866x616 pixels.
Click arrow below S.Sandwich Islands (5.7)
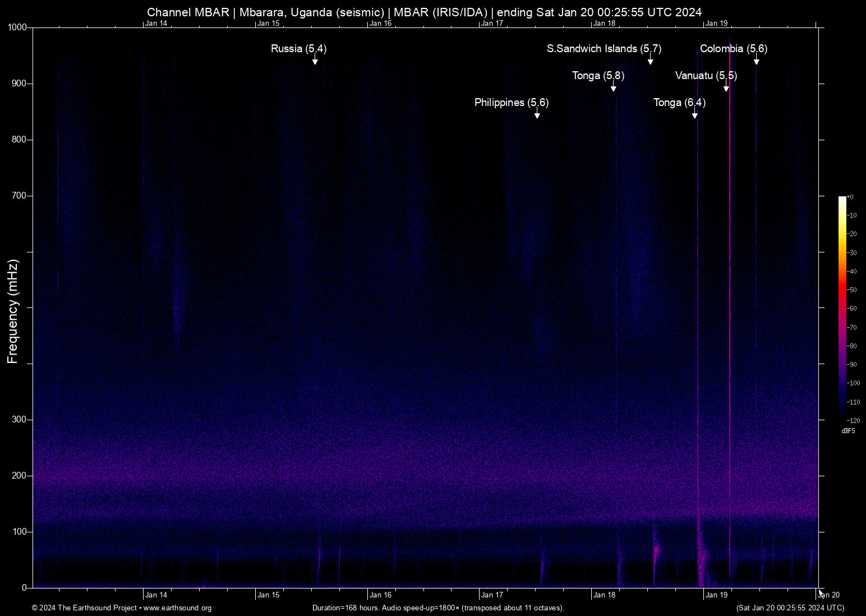[x=651, y=61]
